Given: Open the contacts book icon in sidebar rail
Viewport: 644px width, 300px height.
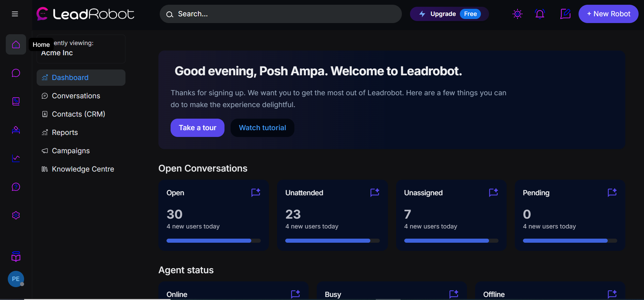Looking at the screenshot, I should [x=16, y=101].
